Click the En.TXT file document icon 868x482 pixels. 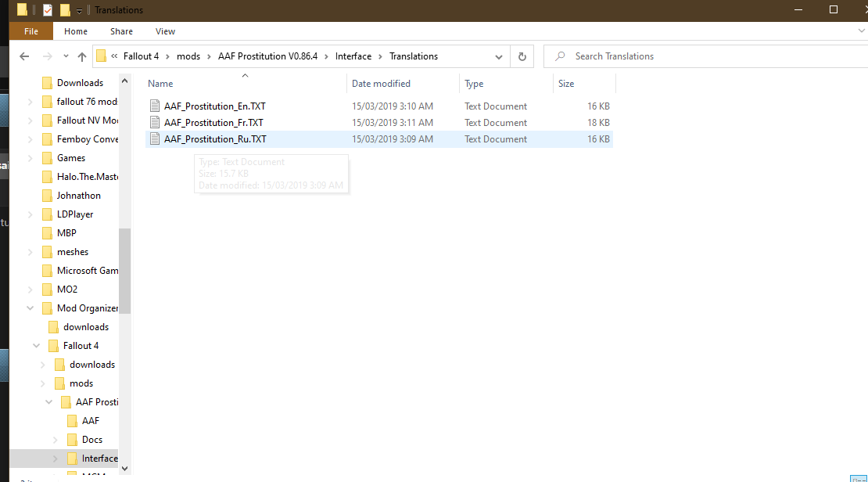coord(155,106)
